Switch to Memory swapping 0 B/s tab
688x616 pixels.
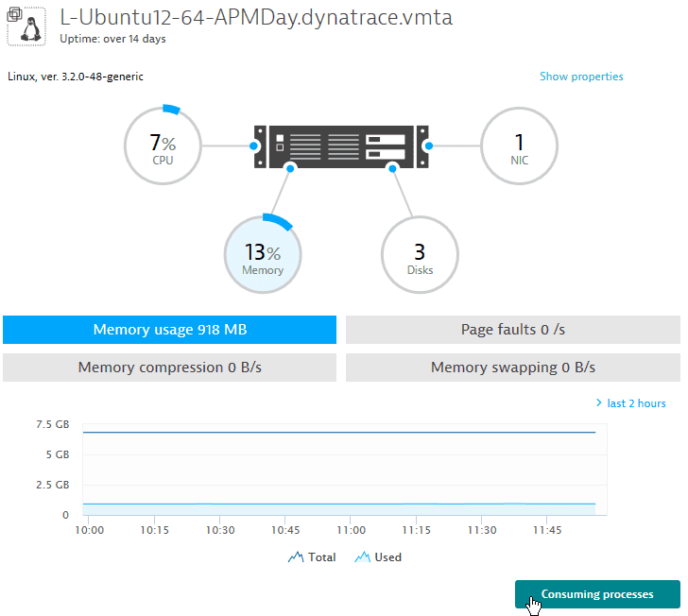click(513, 368)
